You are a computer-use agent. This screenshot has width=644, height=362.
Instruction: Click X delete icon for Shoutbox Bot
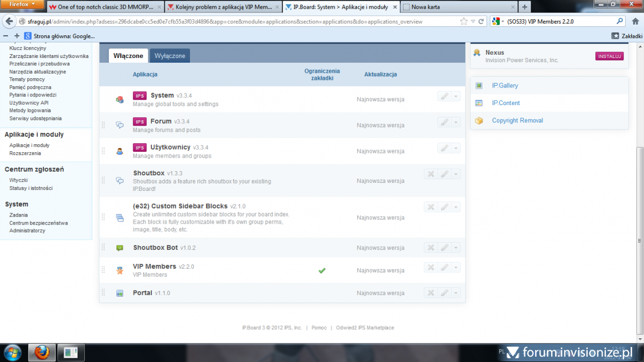430,247
